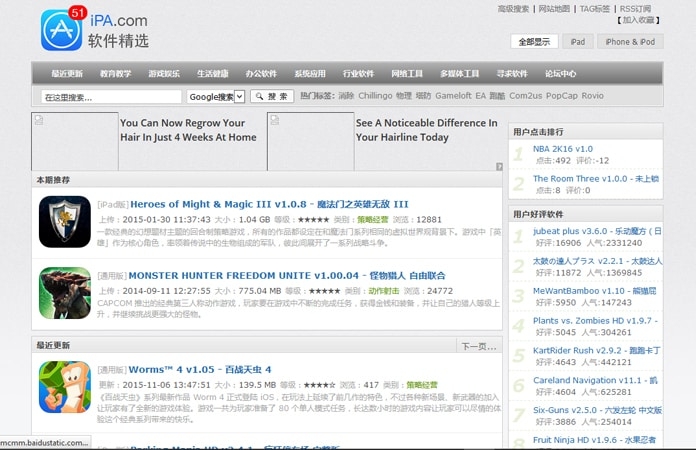Click the Gameloft hot tag link

(453, 96)
